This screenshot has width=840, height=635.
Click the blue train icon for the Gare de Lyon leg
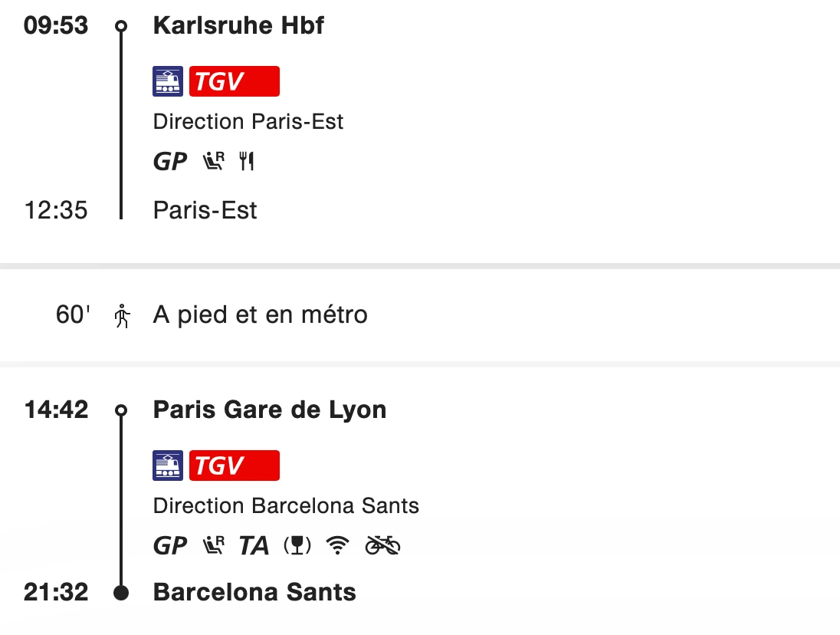(168, 466)
